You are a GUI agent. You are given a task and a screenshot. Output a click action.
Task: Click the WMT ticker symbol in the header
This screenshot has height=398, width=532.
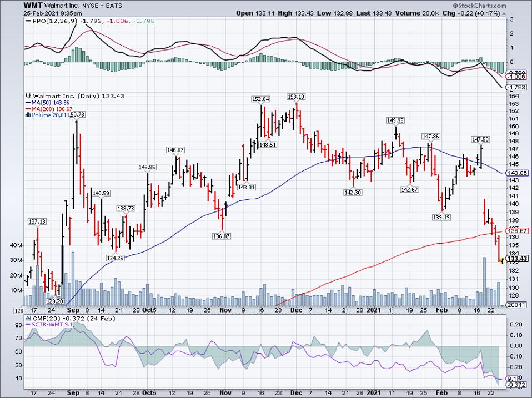pos(33,6)
